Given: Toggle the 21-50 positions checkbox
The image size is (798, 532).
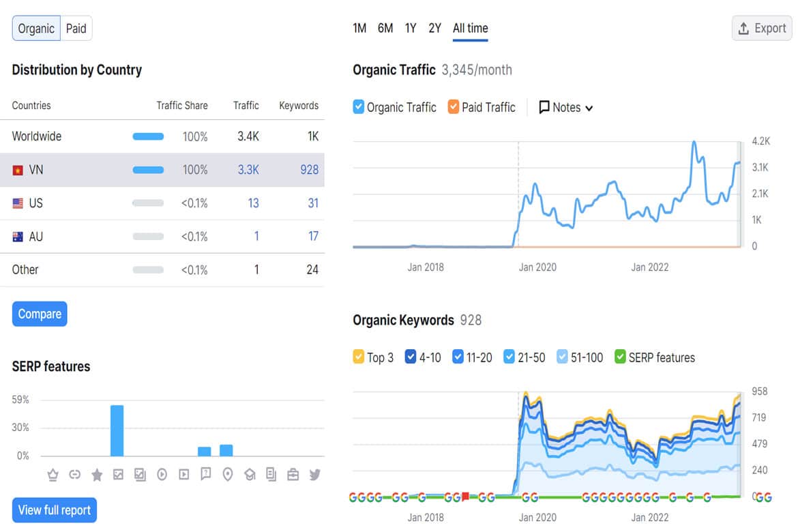Looking at the screenshot, I should point(509,357).
